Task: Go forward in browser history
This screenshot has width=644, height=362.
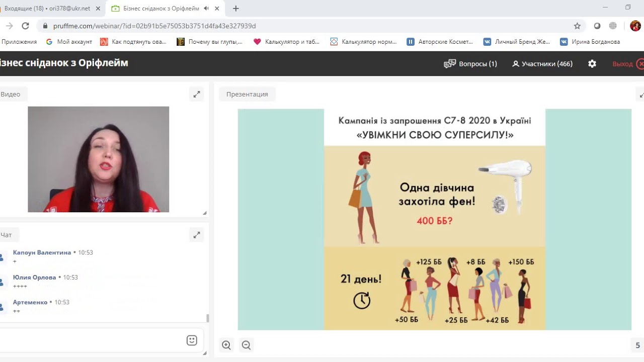Action: coord(9,26)
